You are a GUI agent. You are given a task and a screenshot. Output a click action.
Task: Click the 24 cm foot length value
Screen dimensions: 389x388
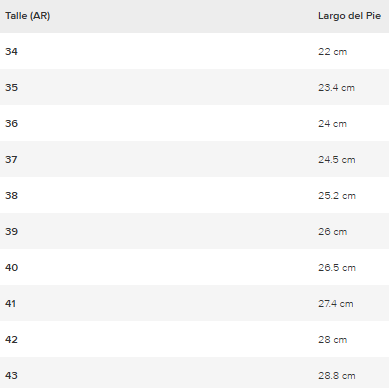[x=332, y=124]
